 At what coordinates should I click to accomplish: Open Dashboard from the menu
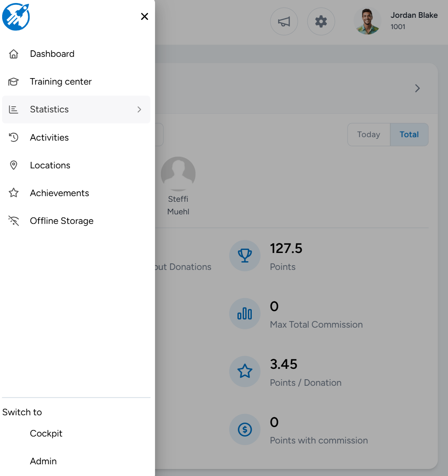[x=76, y=54]
